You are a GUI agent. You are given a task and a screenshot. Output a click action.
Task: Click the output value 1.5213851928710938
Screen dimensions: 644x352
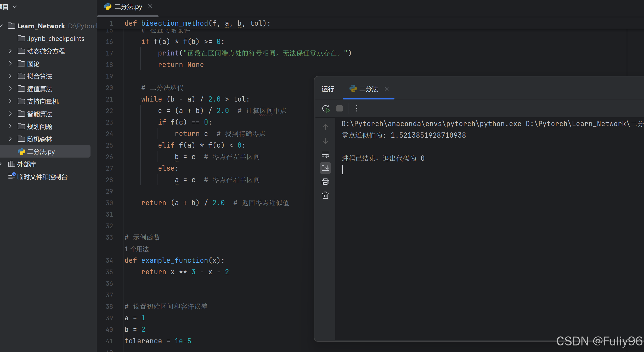[x=428, y=135]
